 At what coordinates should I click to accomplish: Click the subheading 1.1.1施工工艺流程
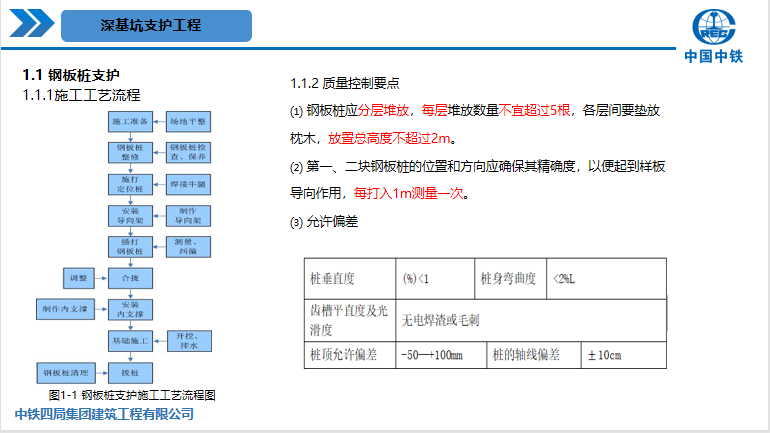pos(82,95)
